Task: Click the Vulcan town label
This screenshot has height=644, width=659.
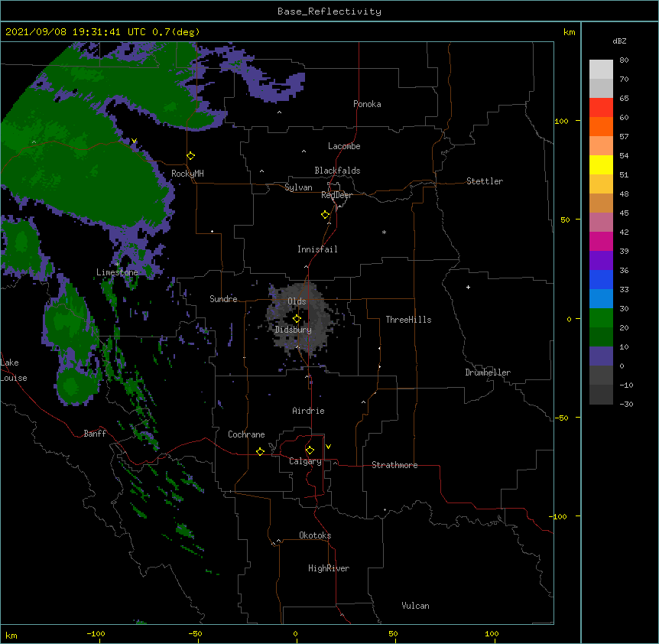Action: 415,606
